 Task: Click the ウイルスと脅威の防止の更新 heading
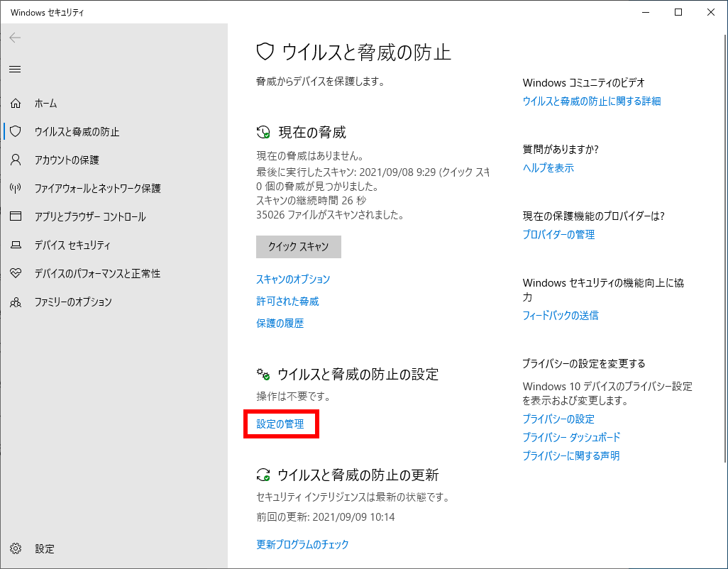pyautogui.click(x=358, y=475)
